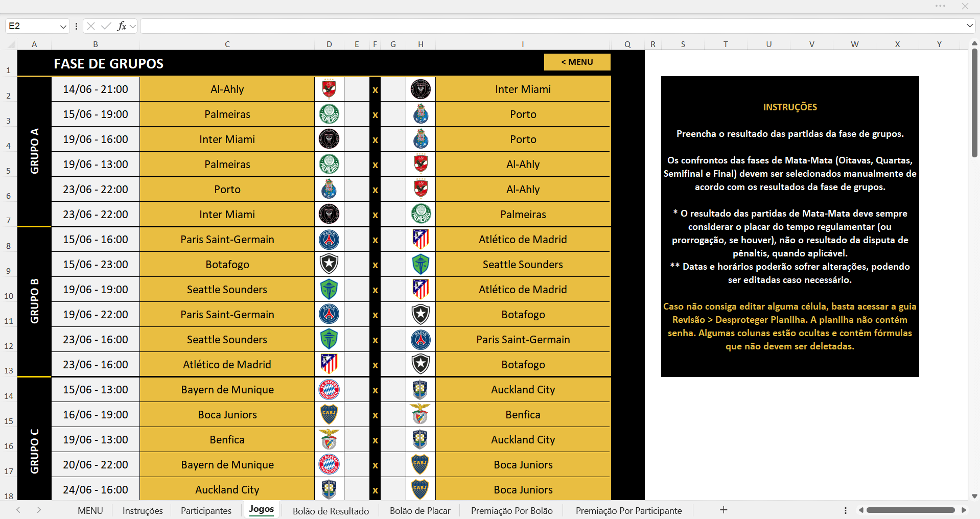
Task: Open the sheet tab options dots
Action: point(846,510)
